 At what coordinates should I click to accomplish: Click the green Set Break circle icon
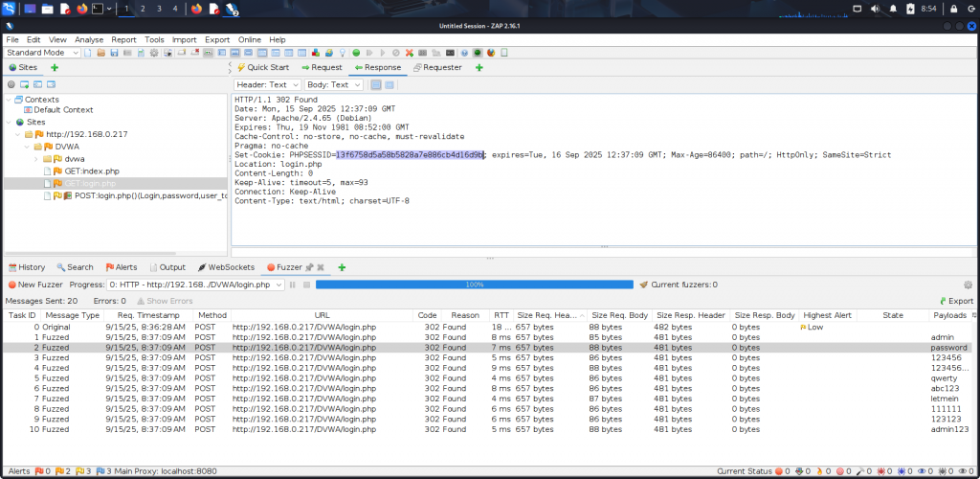click(356, 53)
